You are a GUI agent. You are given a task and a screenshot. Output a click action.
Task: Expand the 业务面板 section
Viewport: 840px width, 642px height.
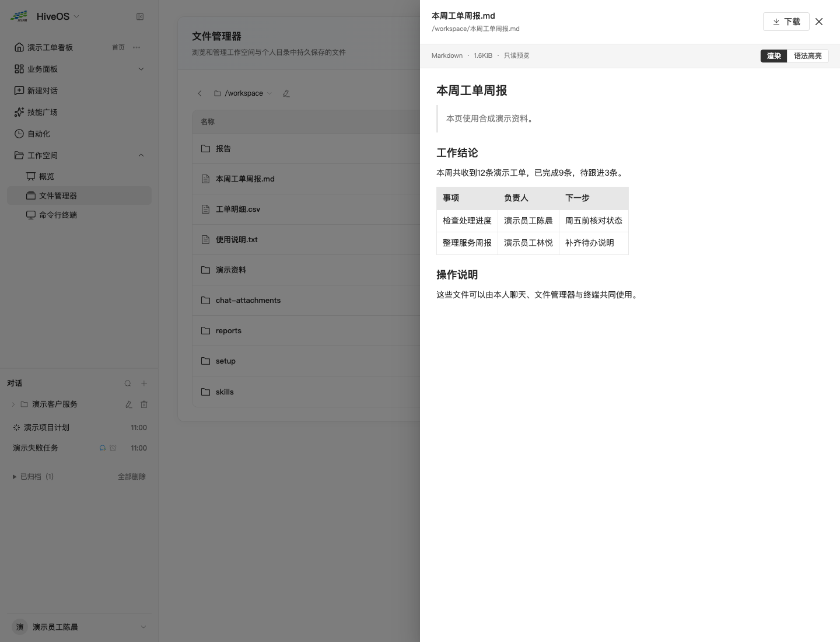tap(79, 69)
